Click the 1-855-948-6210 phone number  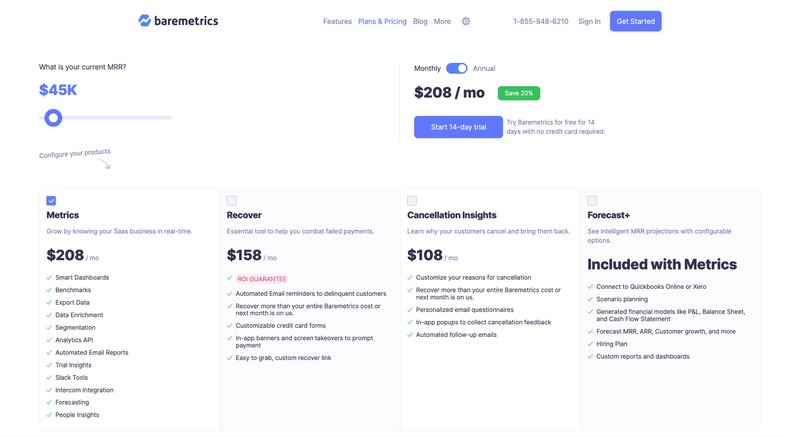pos(540,21)
